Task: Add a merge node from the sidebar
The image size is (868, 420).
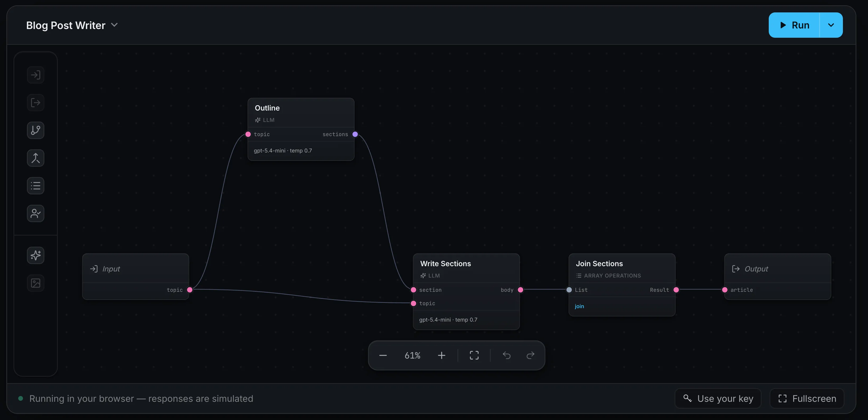Action: pos(35,158)
